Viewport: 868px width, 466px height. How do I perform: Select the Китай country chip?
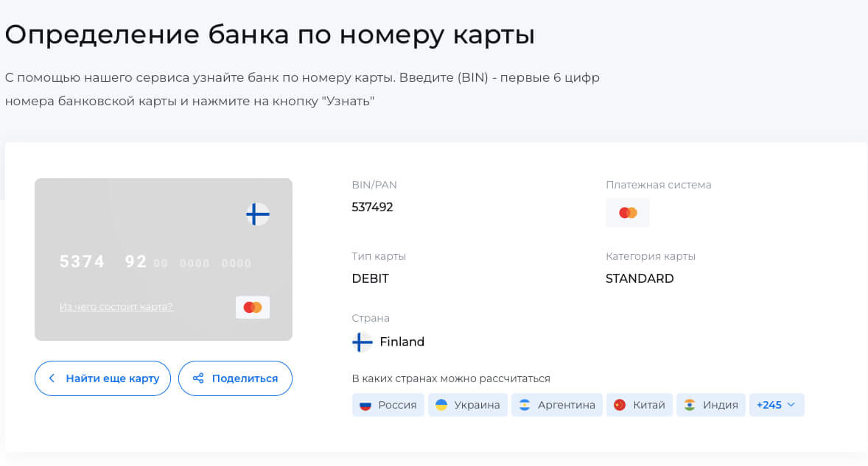pyautogui.click(x=640, y=404)
